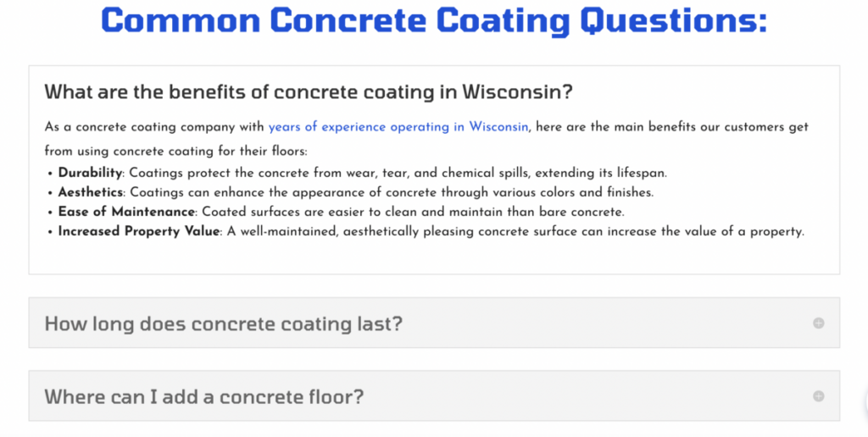868x437 pixels.
Task: Click the bold "Durability" label
Action: pos(90,173)
